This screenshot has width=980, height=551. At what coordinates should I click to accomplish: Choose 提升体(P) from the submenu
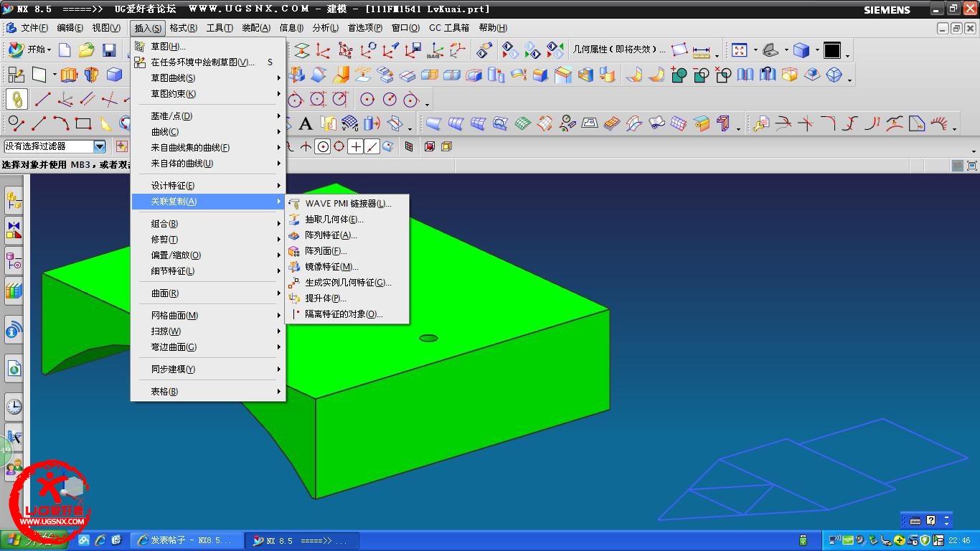click(x=347, y=298)
